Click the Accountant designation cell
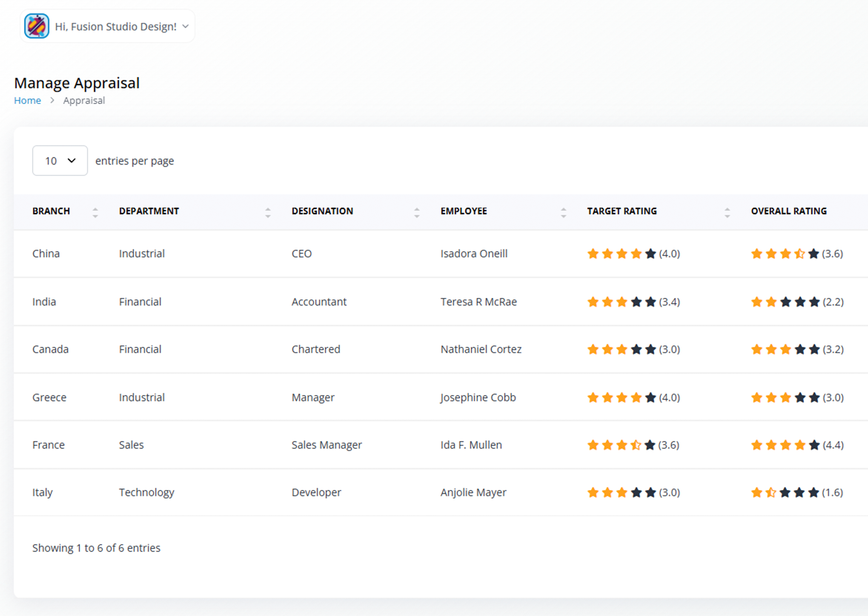The image size is (868, 616). click(x=319, y=302)
